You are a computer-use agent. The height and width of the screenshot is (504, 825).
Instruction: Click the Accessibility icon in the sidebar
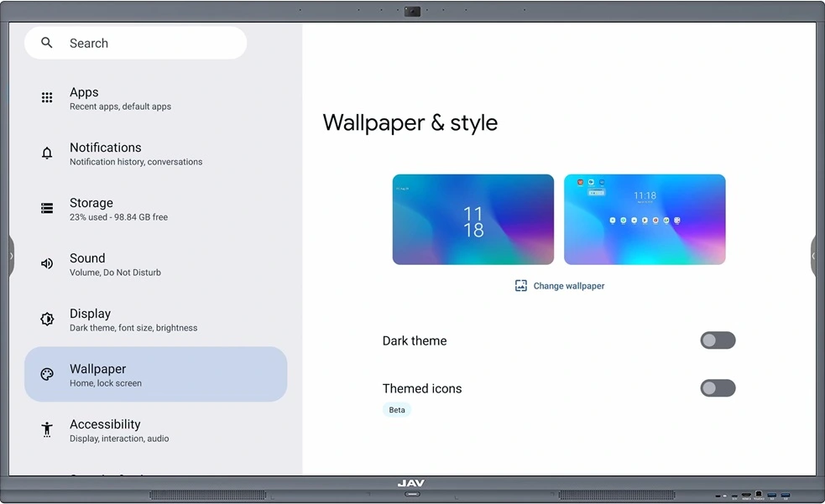pos(47,429)
